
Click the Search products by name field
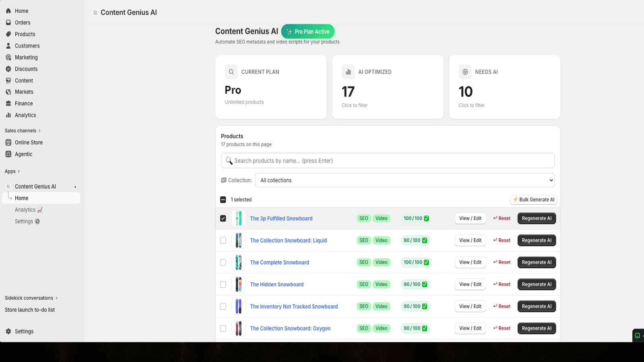[388, 160]
